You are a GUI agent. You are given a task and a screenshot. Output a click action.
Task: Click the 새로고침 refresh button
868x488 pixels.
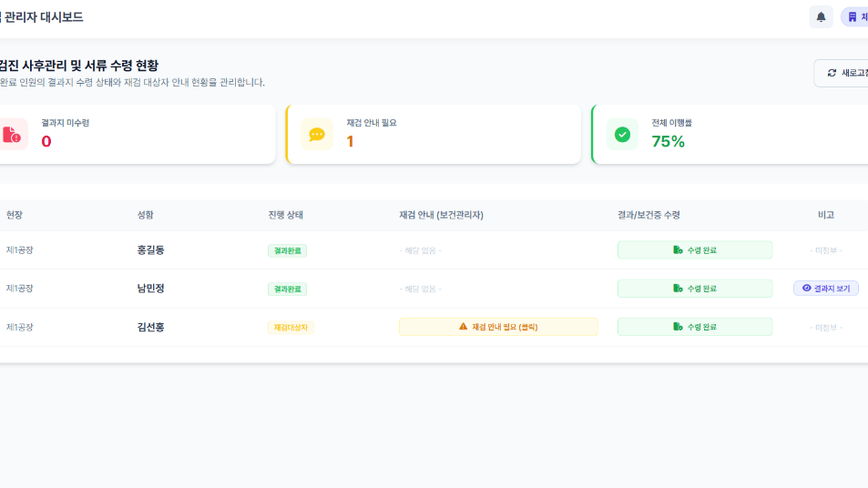click(x=843, y=73)
